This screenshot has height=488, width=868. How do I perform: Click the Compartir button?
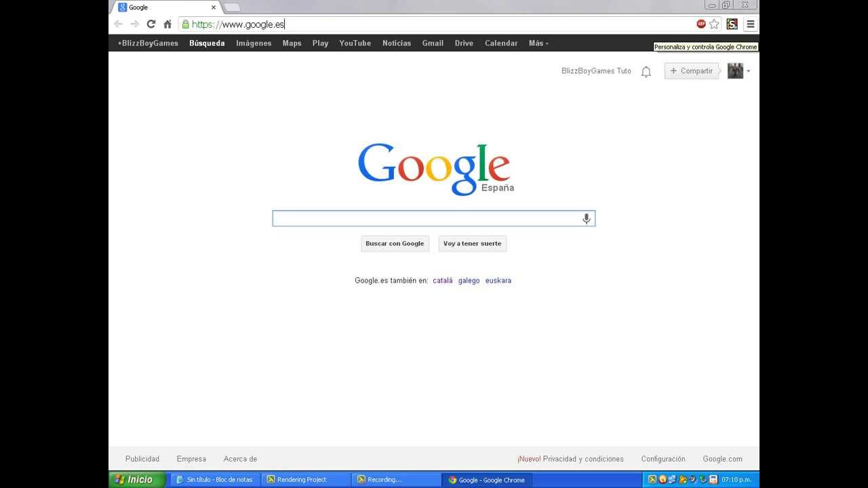coord(692,71)
